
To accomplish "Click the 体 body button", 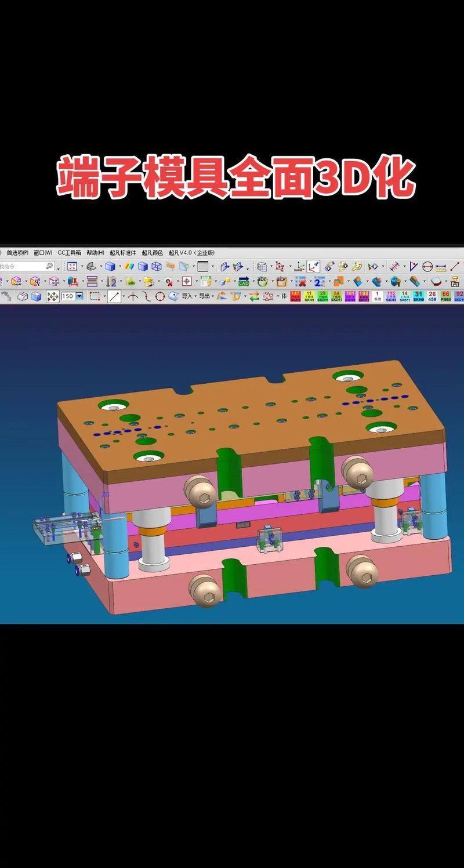I will tap(284, 296).
